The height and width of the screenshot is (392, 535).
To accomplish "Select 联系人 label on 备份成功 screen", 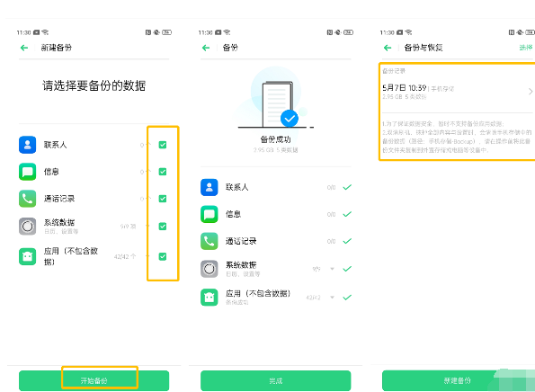I will point(236,187).
